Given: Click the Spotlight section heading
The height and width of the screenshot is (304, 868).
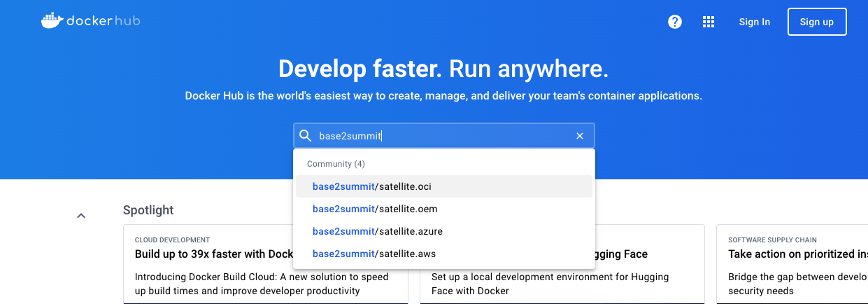Looking at the screenshot, I should [148, 210].
